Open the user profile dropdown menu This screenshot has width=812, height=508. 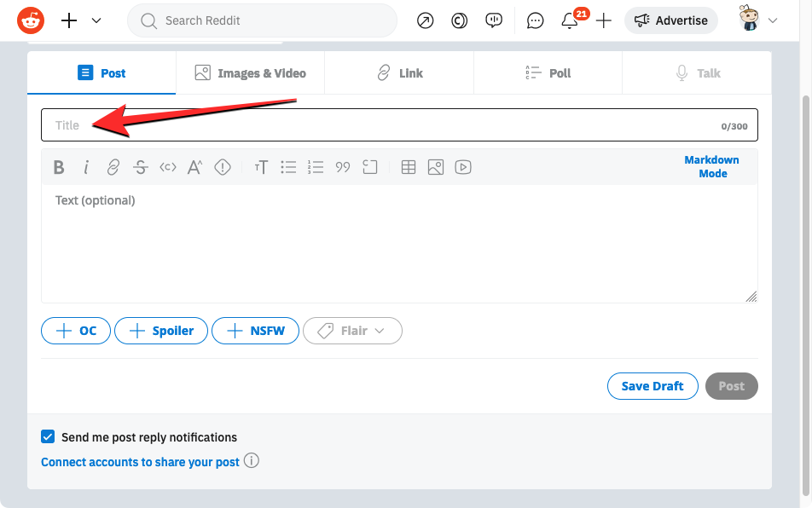tap(759, 20)
